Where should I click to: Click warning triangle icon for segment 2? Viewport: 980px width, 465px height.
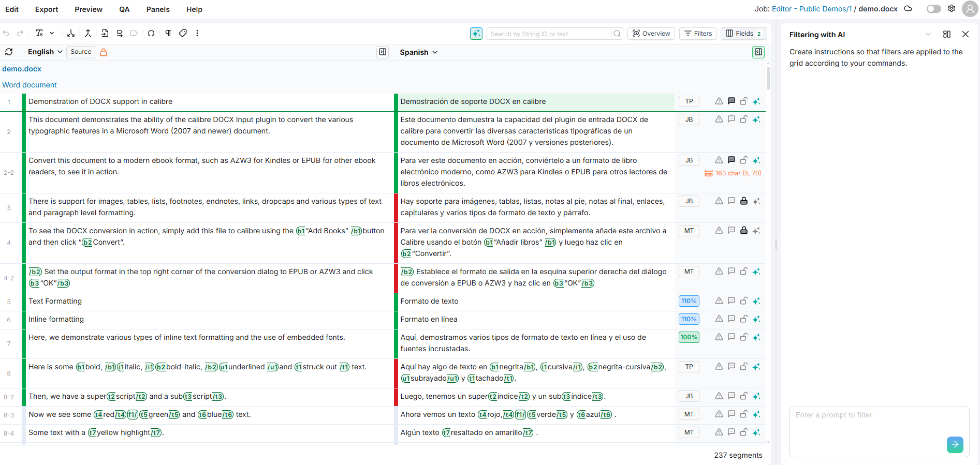[x=719, y=119]
